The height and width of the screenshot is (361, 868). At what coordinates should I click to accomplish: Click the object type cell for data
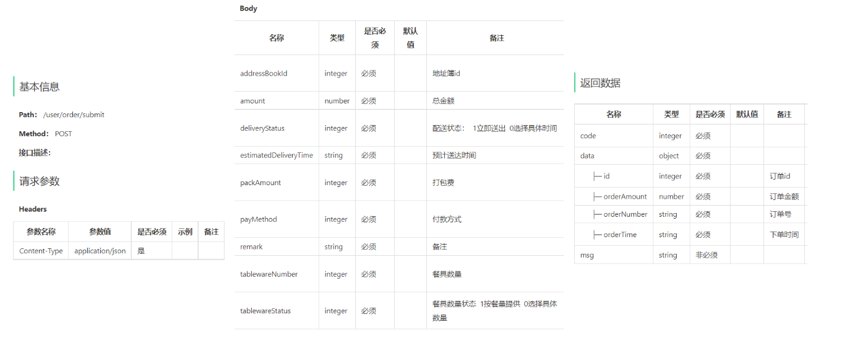(671, 156)
